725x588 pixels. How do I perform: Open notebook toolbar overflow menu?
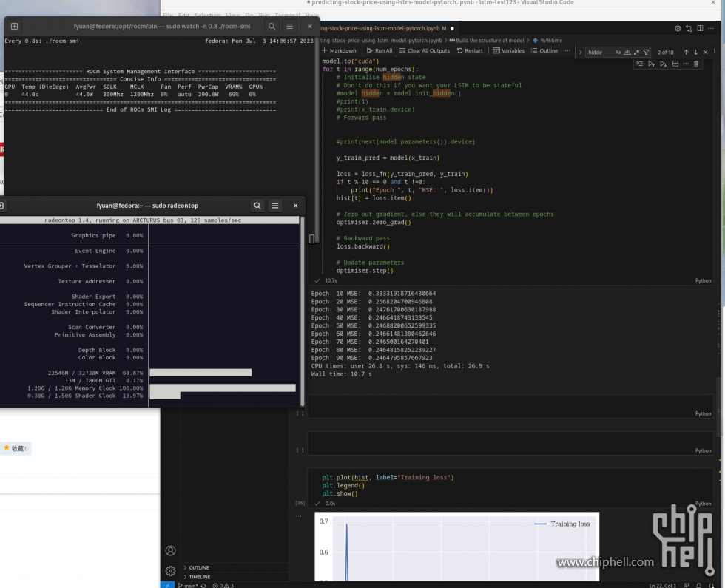568,51
